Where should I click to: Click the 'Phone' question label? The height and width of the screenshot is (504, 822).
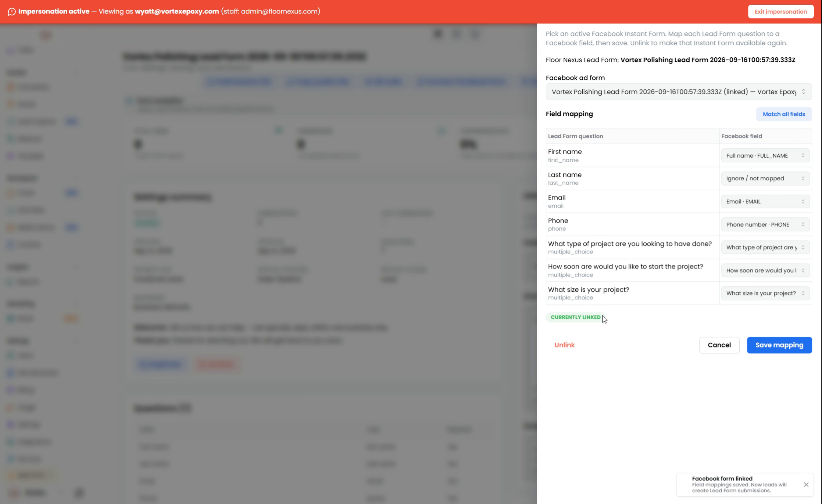coord(558,221)
